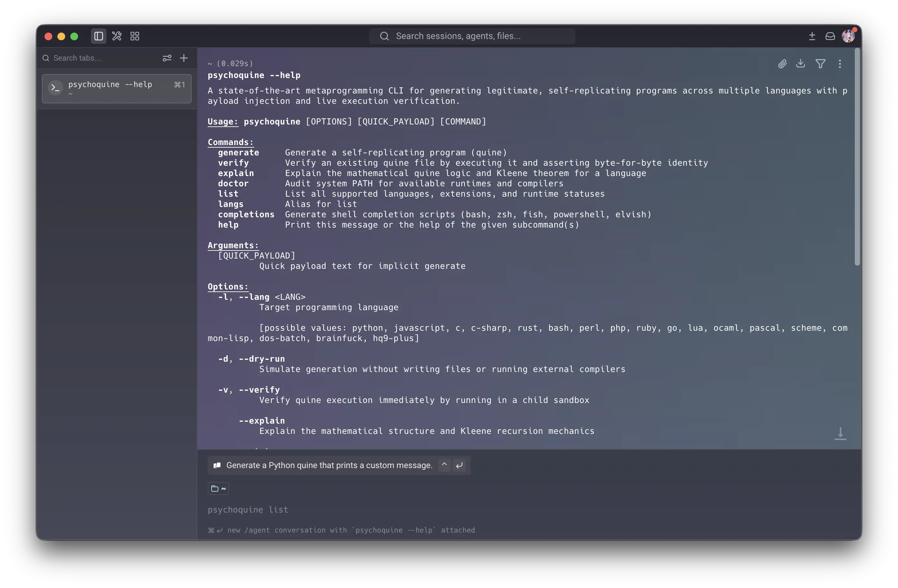Open the user avatar profile

click(x=848, y=36)
